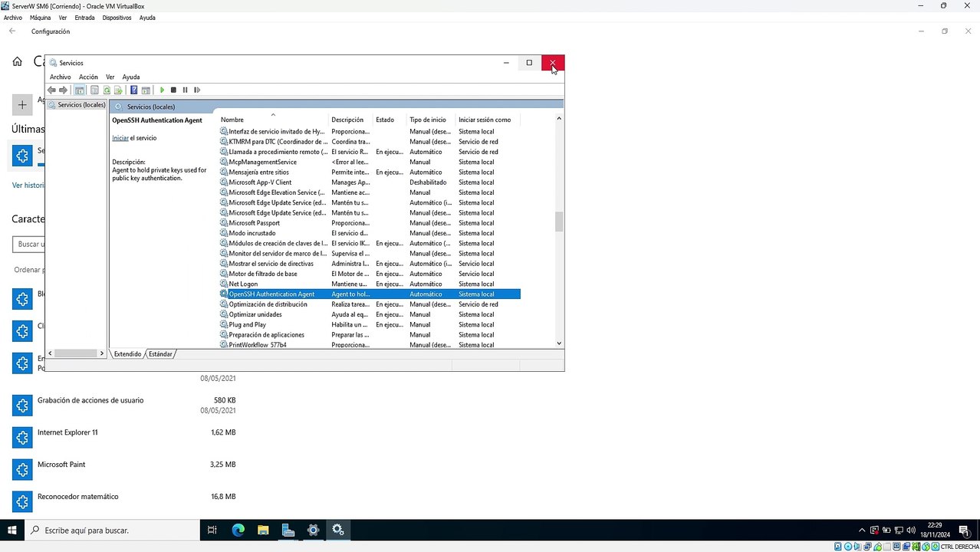Open VirtualBox Máquina menu
Image resolution: width=980 pixels, height=552 pixels.
coord(40,18)
